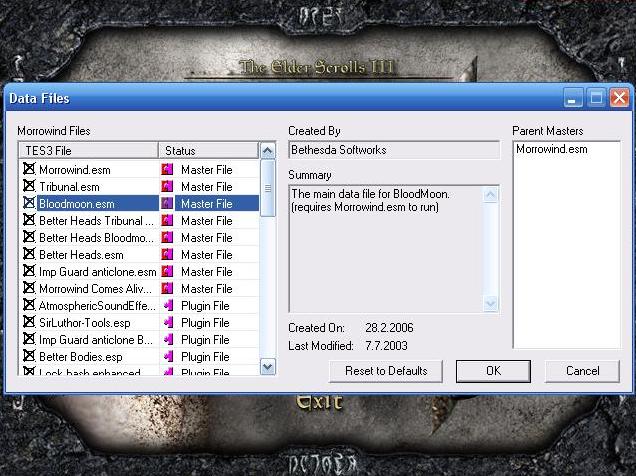Viewport: 636px width, 476px height.
Task: Click the file list scrollbar thumb
Action: click(x=267, y=188)
